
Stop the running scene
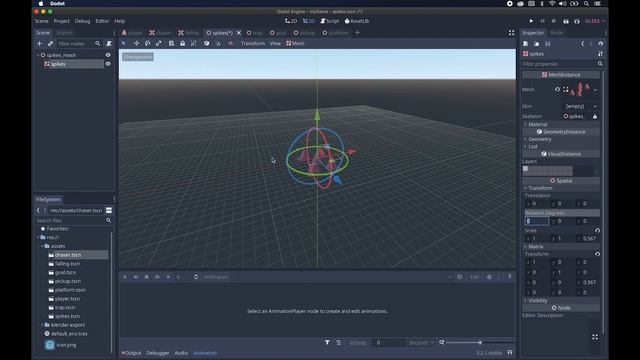tap(553, 21)
